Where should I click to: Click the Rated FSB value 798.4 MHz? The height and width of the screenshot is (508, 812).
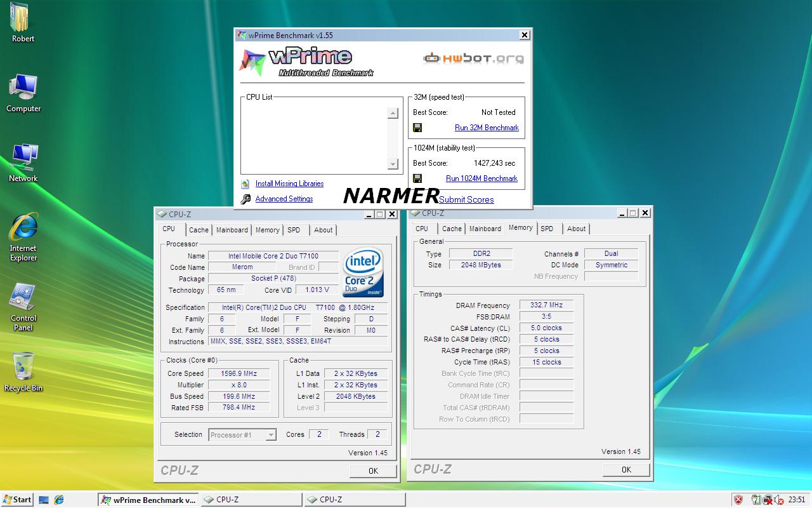(x=239, y=408)
